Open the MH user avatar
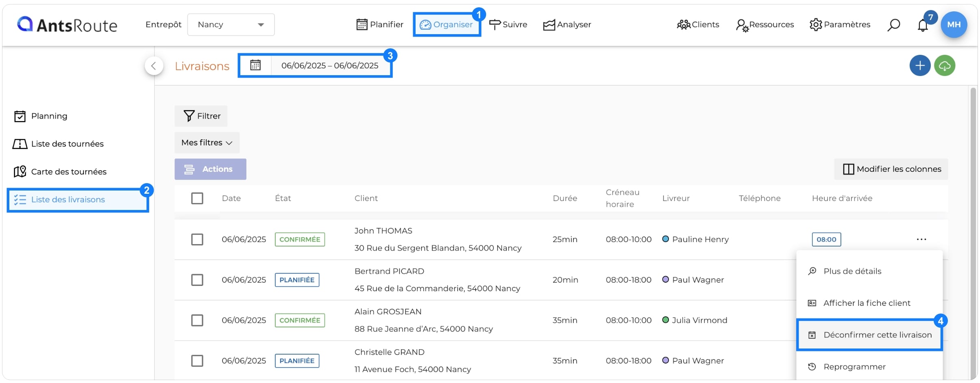The image size is (980, 383). [954, 24]
